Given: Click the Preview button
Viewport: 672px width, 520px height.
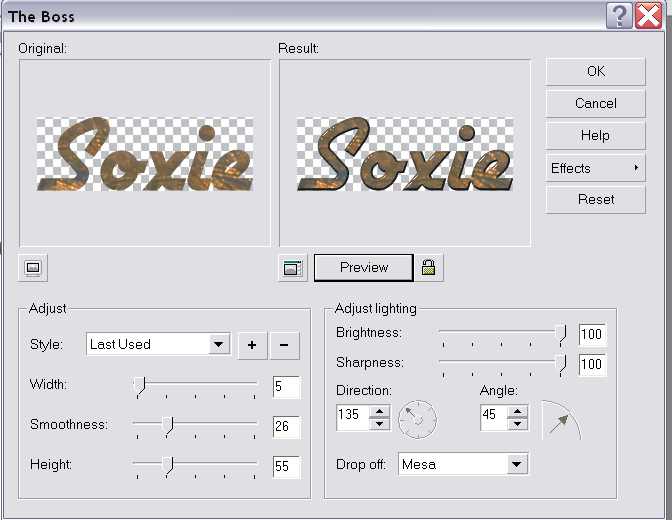Looking at the screenshot, I should tap(363, 268).
